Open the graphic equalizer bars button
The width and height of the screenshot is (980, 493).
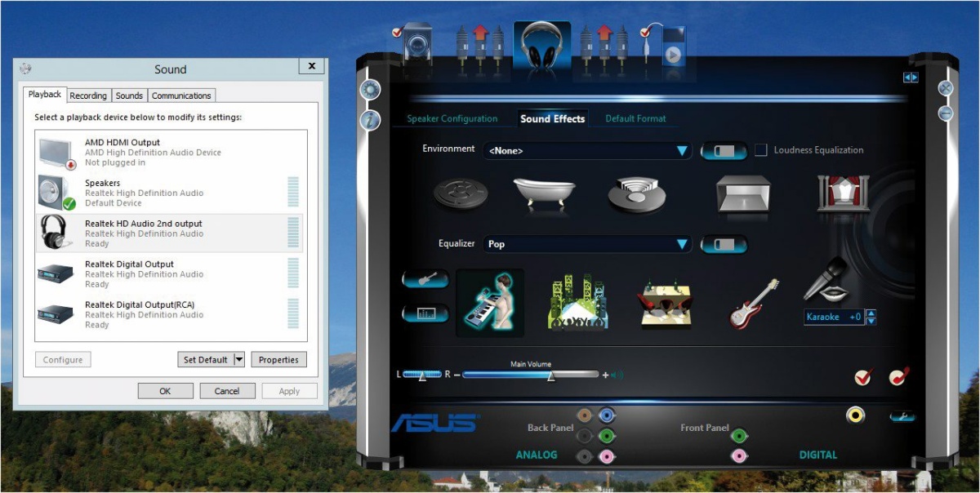425,313
